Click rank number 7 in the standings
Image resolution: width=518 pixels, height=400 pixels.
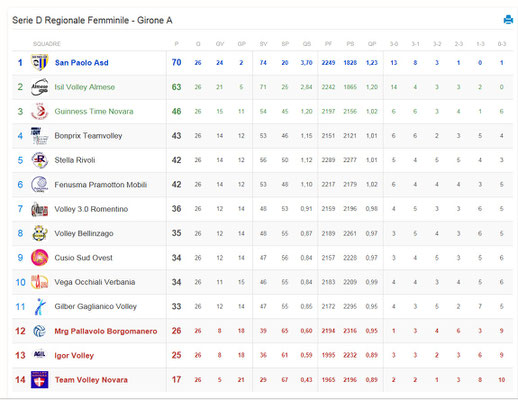coord(20,209)
